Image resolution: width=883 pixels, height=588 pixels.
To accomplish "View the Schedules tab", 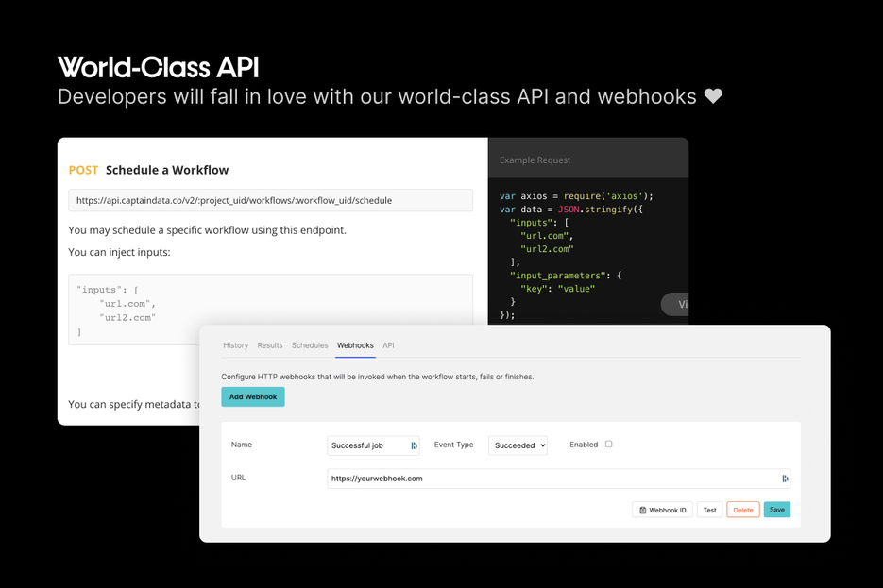I will point(309,345).
